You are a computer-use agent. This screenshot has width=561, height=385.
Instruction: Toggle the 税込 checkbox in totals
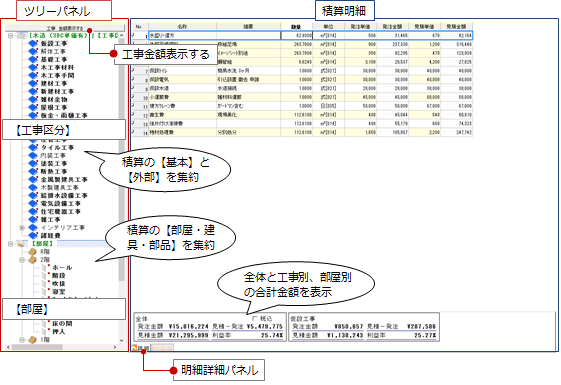[x=255, y=318]
